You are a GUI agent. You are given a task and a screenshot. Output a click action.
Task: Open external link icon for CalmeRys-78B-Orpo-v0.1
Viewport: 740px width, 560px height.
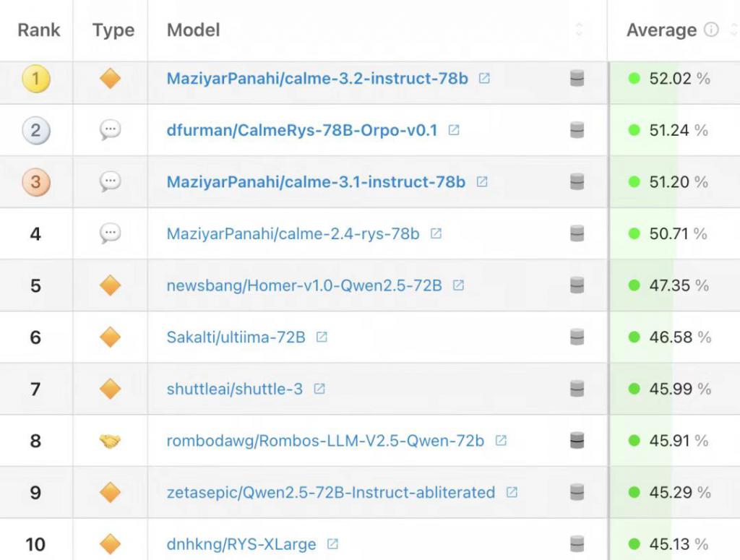tap(454, 130)
